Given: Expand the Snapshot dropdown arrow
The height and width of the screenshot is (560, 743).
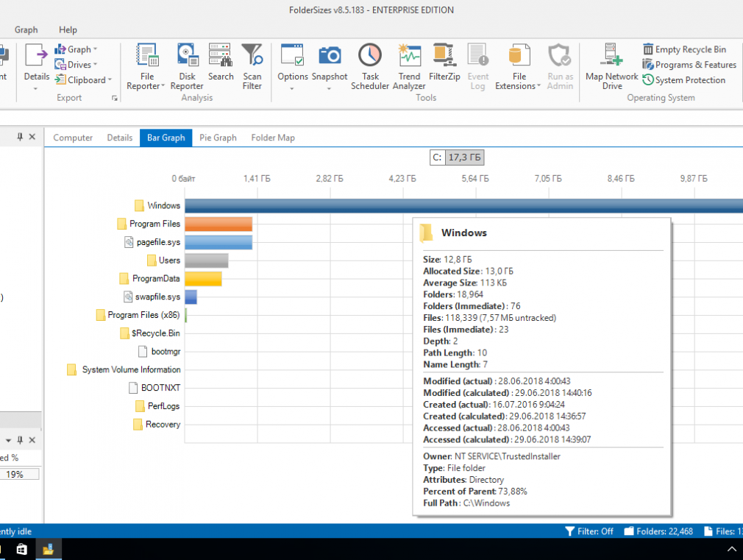Looking at the screenshot, I should (329, 88).
